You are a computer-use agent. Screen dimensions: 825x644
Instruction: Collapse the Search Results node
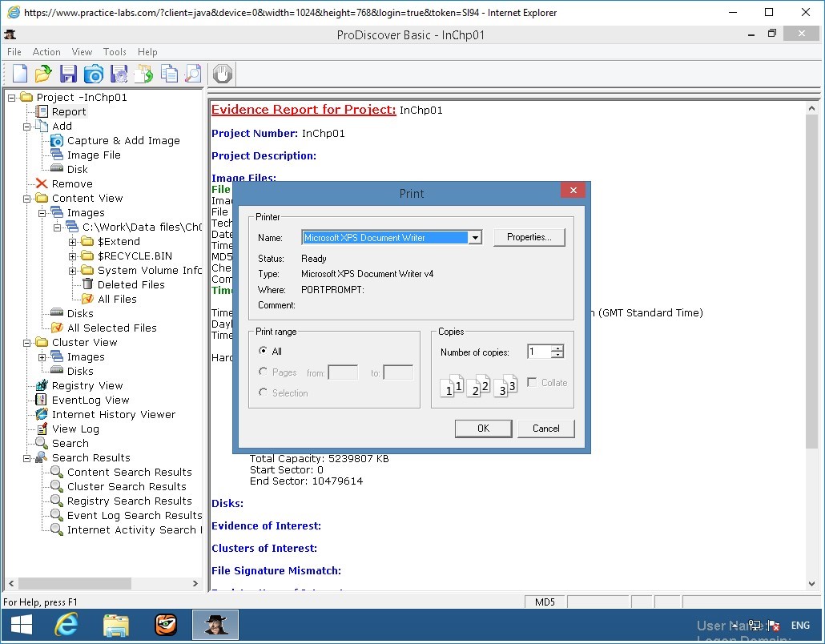[27, 458]
